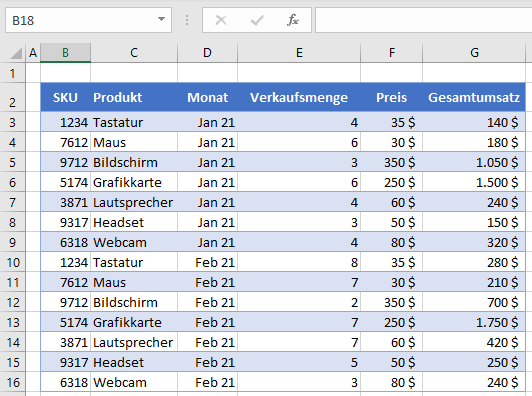Click the cell with SKU 3871 in row 7
The height and width of the screenshot is (396, 532).
point(65,202)
